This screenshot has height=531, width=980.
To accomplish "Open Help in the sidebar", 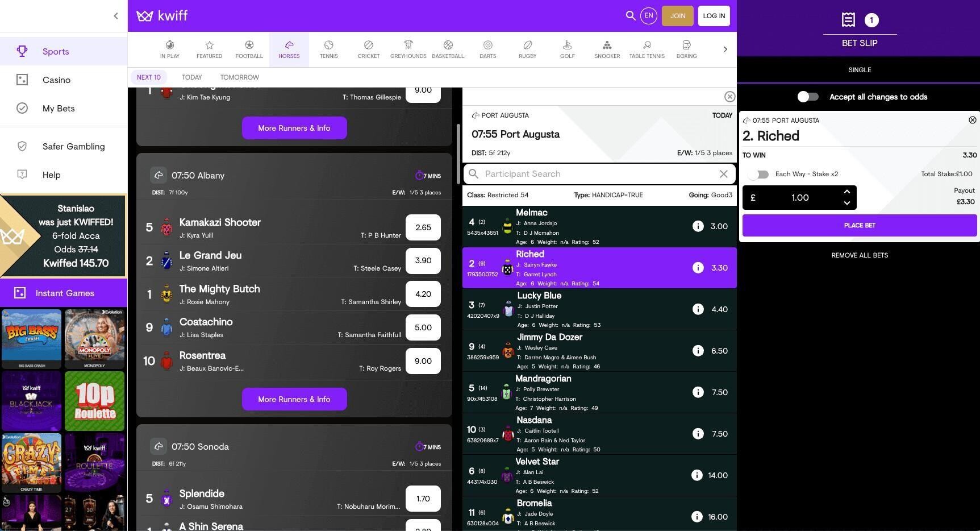I will pyautogui.click(x=64, y=175).
